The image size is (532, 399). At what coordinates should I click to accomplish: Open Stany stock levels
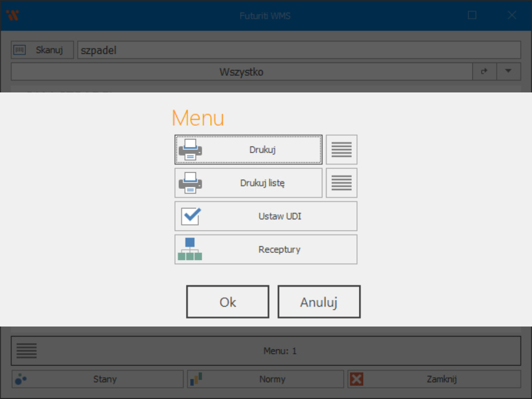click(x=97, y=379)
